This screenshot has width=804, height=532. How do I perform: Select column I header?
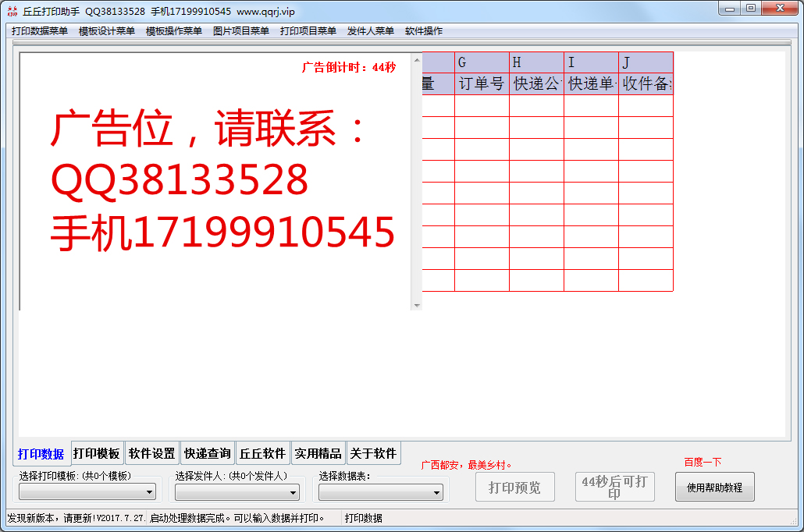point(591,62)
